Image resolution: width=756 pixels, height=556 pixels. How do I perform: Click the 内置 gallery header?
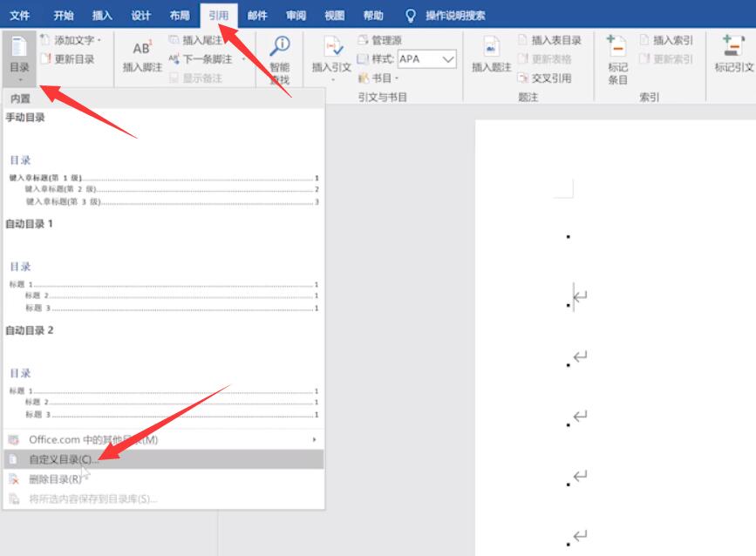163,98
